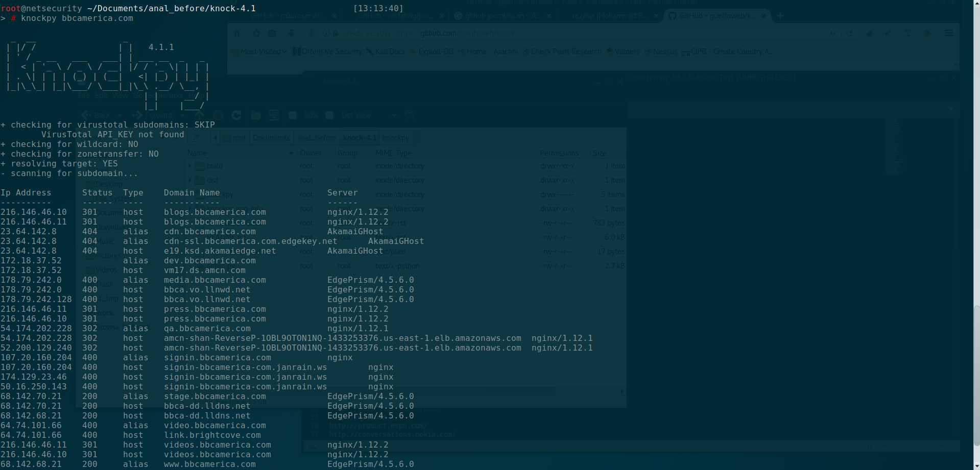This screenshot has height=470, width=980.
Task: Click vm17.ds.amcn.com domain entry
Action: [205, 270]
